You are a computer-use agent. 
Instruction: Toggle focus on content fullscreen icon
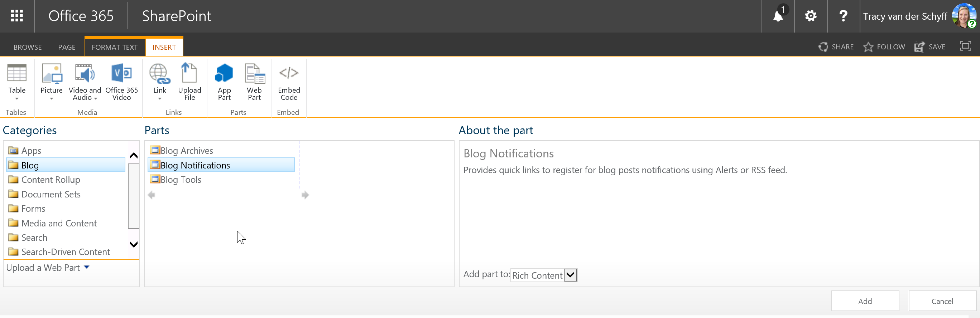click(x=965, y=47)
